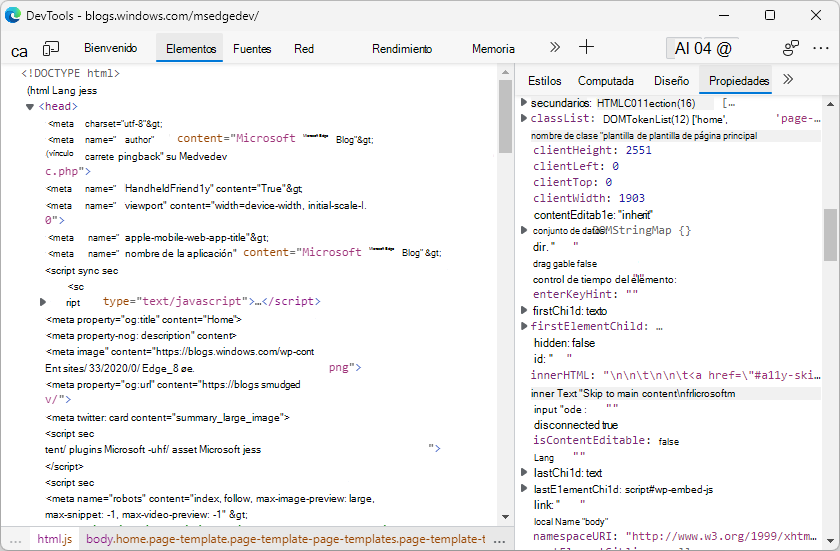840x551 pixels.
Task: Toggle device emulation icon
Action: [x=51, y=48]
